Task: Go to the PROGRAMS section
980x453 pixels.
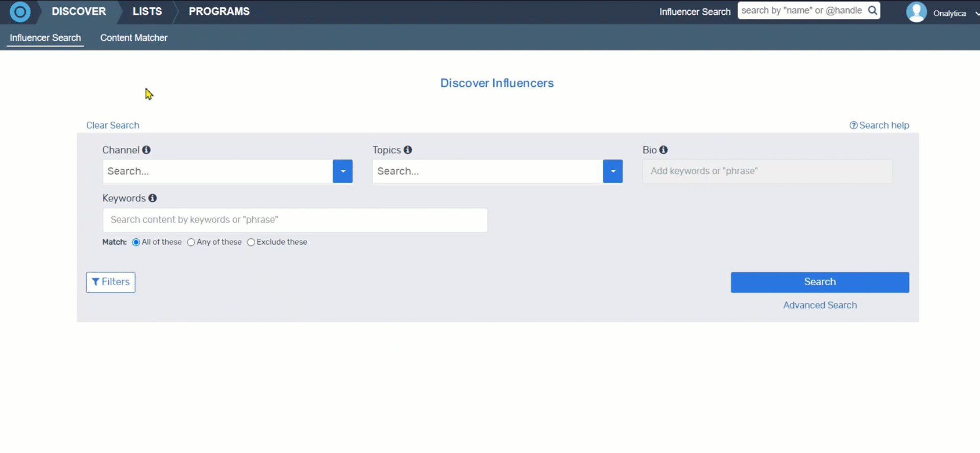Action: 219,11
